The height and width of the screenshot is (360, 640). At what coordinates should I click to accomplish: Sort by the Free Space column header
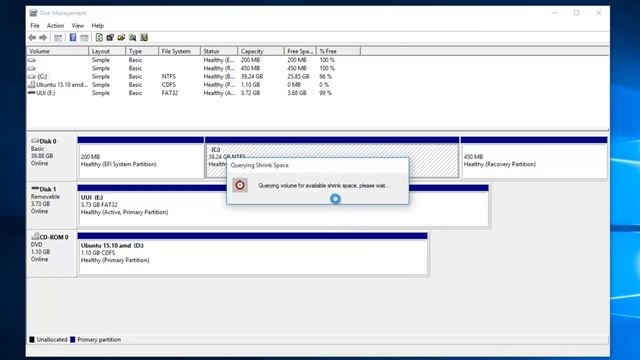(300, 51)
